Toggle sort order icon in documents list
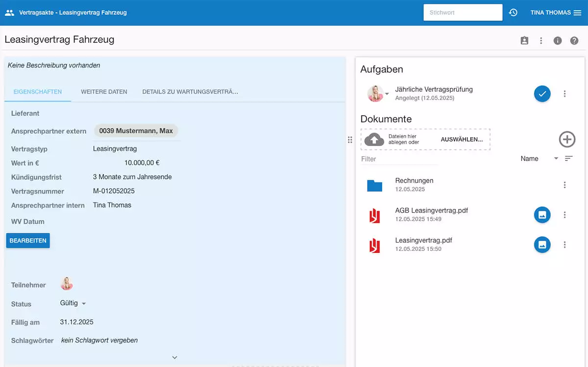The image size is (588, 367). click(x=568, y=158)
